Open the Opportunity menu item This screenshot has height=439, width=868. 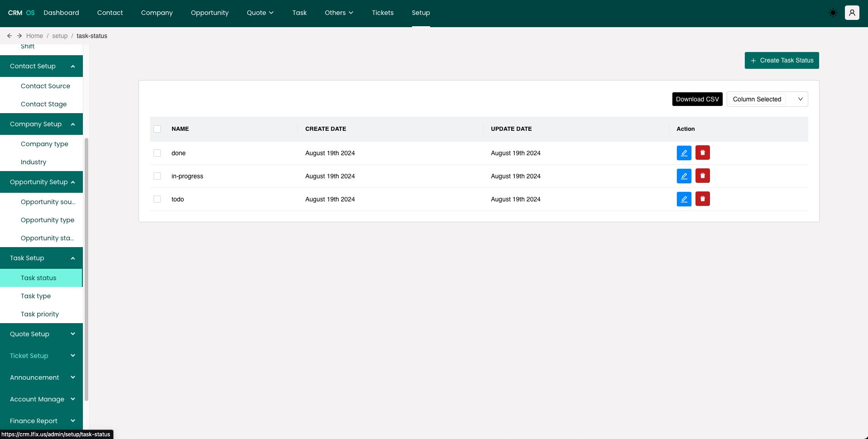tap(210, 13)
